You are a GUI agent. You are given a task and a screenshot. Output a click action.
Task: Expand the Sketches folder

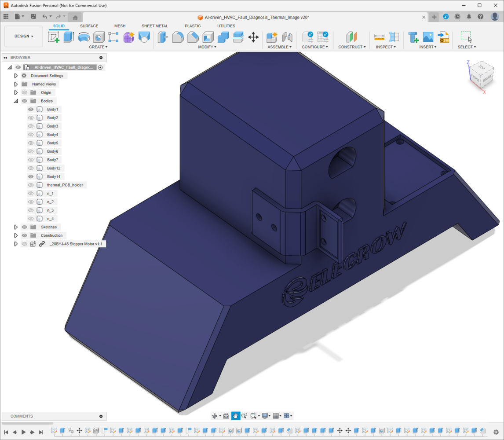tap(16, 227)
